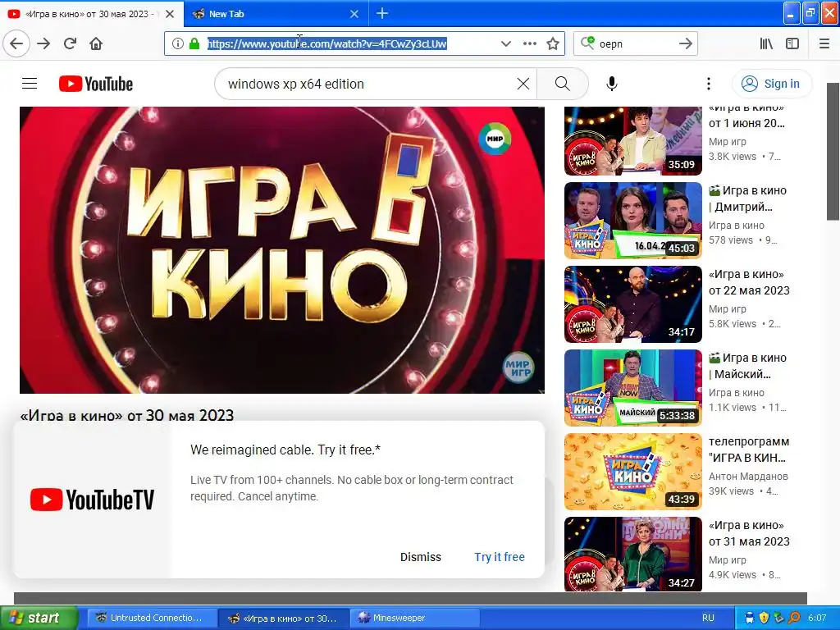Open the 35:09 video thumbnail

(x=632, y=141)
